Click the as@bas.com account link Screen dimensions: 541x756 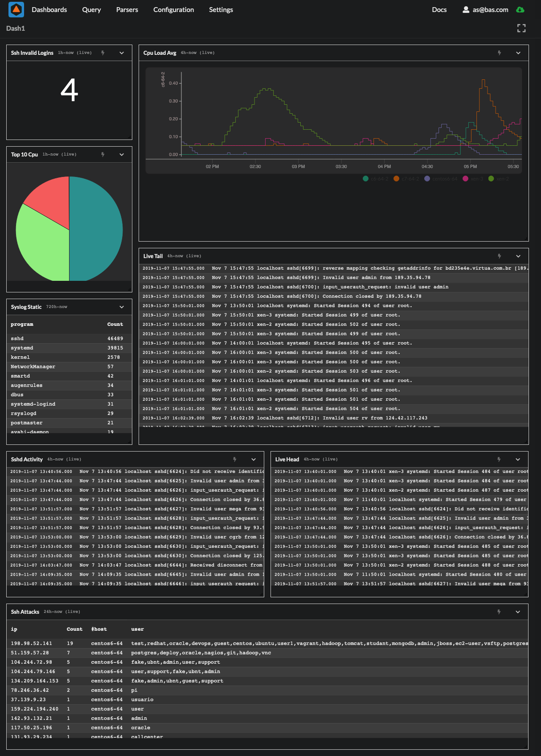tap(490, 10)
